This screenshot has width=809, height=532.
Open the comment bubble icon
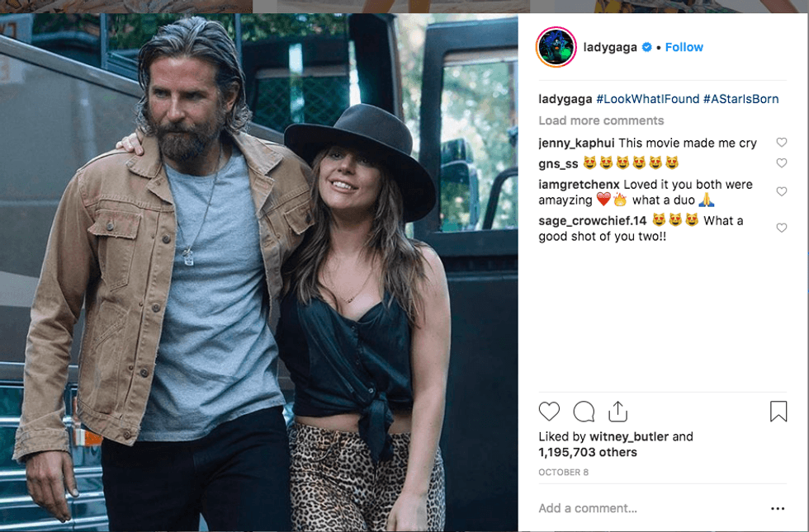tap(584, 412)
